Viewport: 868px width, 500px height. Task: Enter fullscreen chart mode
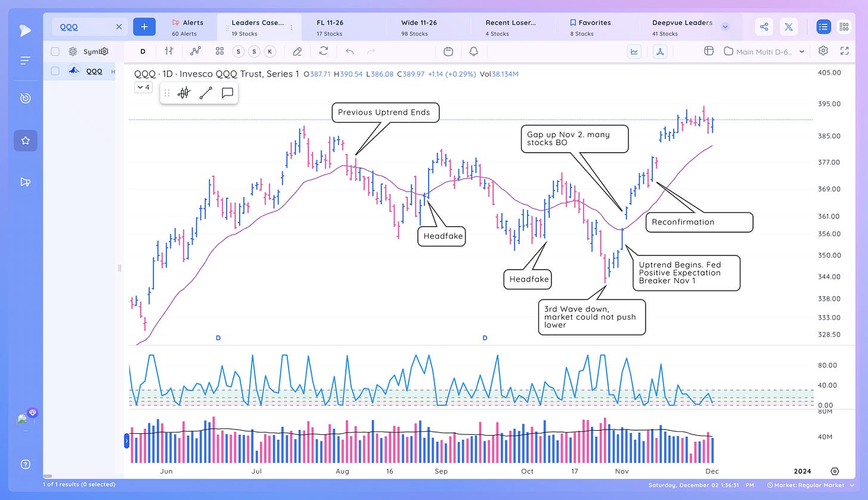pyautogui.click(x=844, y=51)
